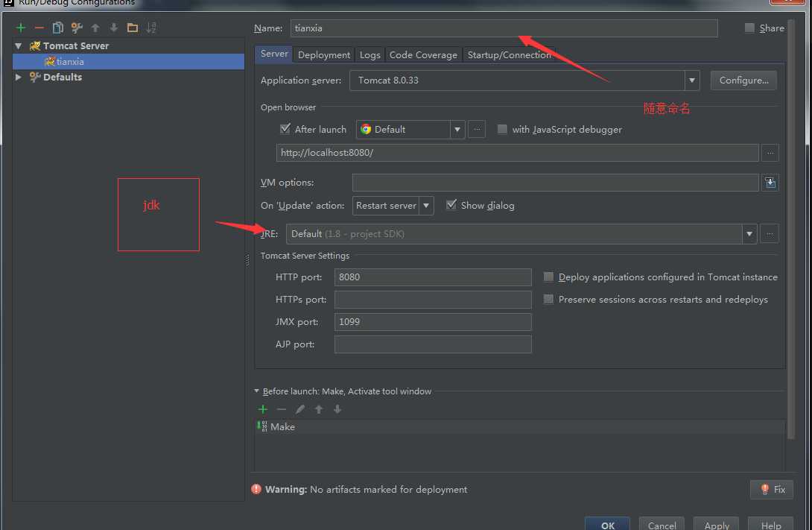Select the Make task row

click(x=520, y=427)
